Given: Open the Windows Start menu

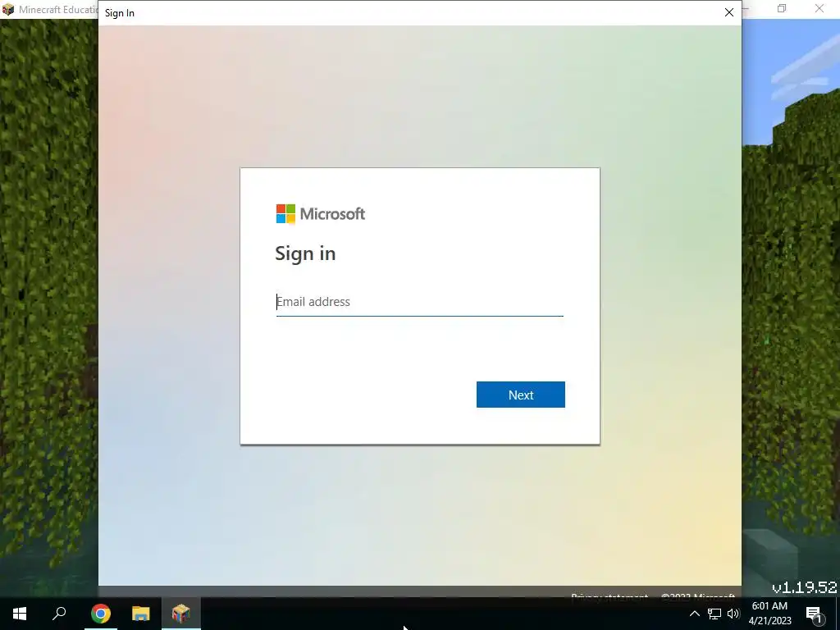Looking at the screenshot, I should coord(20,614).
